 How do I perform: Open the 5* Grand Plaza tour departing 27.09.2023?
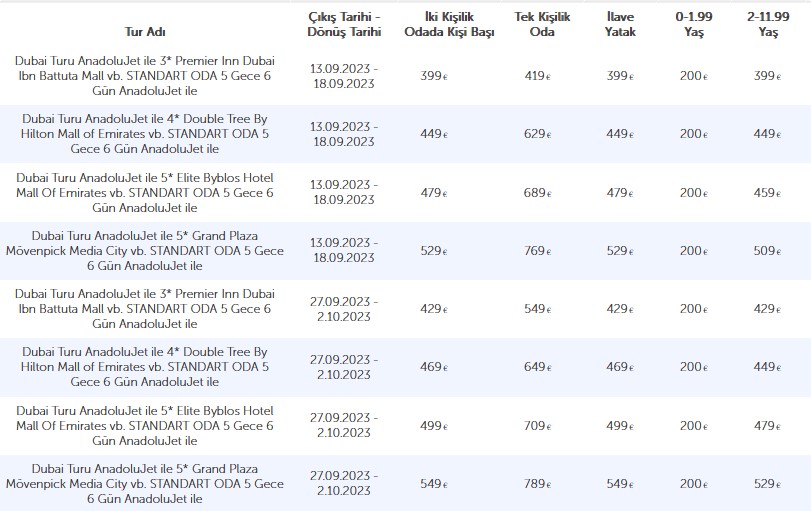point(145,484)
